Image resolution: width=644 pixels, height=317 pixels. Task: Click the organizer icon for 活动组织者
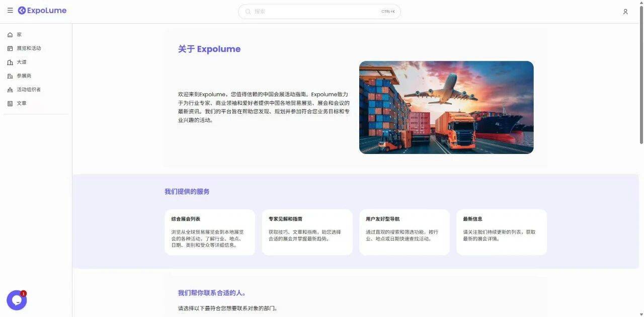[x=10, y=90]
